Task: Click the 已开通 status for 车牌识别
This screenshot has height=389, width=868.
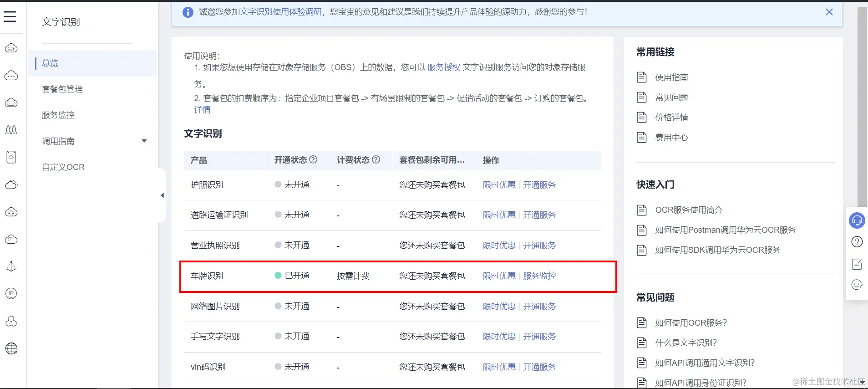Action: pos(292,276)
